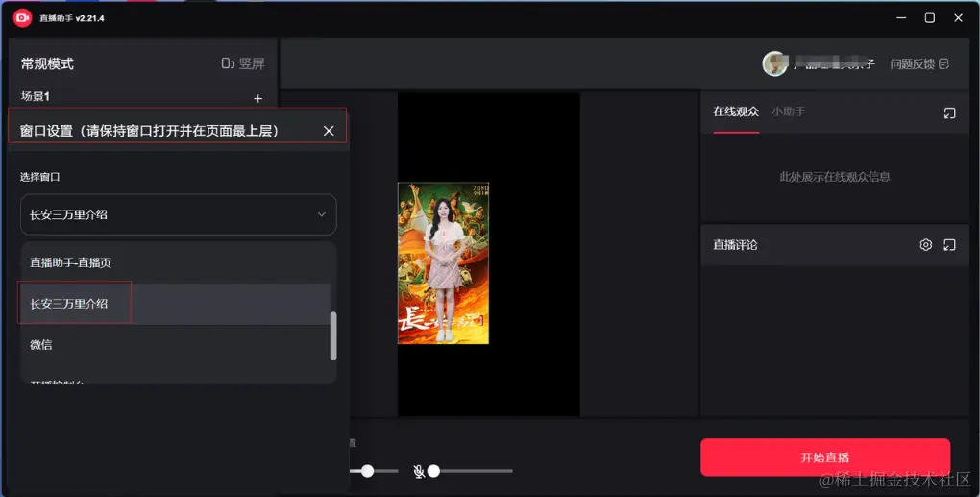Maximize the 直播助手 window
The image size is (980, 497).
(930, 18)
